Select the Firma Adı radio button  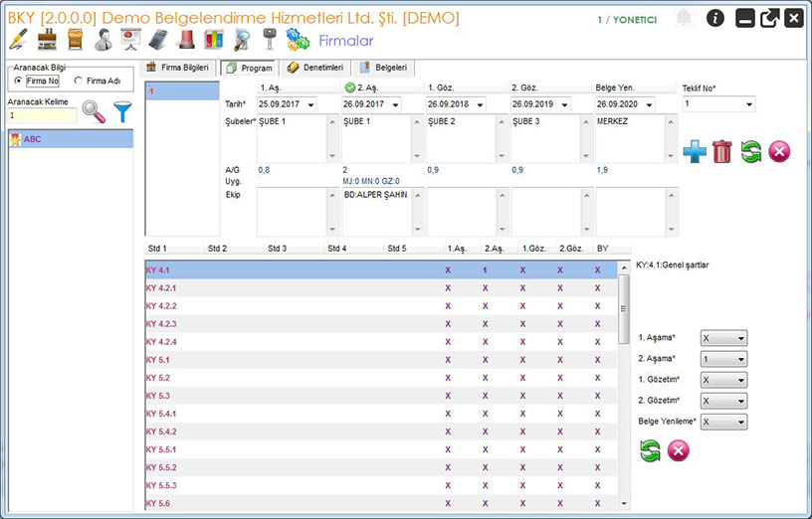pos(79,81)
